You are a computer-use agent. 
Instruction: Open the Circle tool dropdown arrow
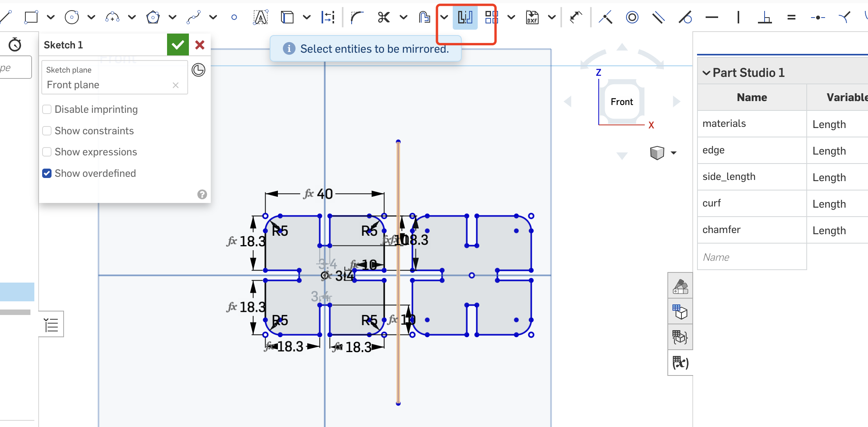pos(91,17)
